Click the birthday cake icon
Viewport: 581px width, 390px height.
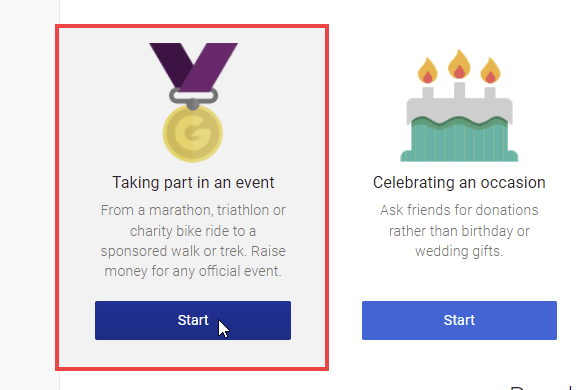point(459,106)
